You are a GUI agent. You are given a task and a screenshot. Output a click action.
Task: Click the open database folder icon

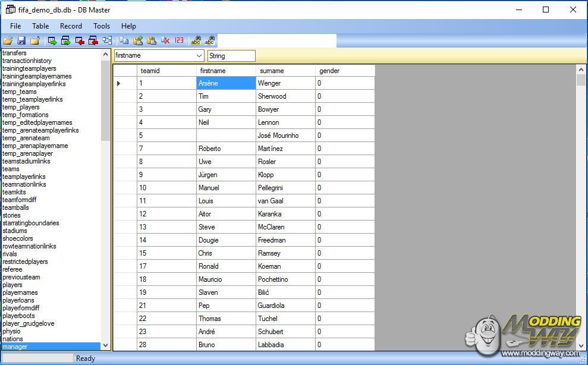point(8,41)
